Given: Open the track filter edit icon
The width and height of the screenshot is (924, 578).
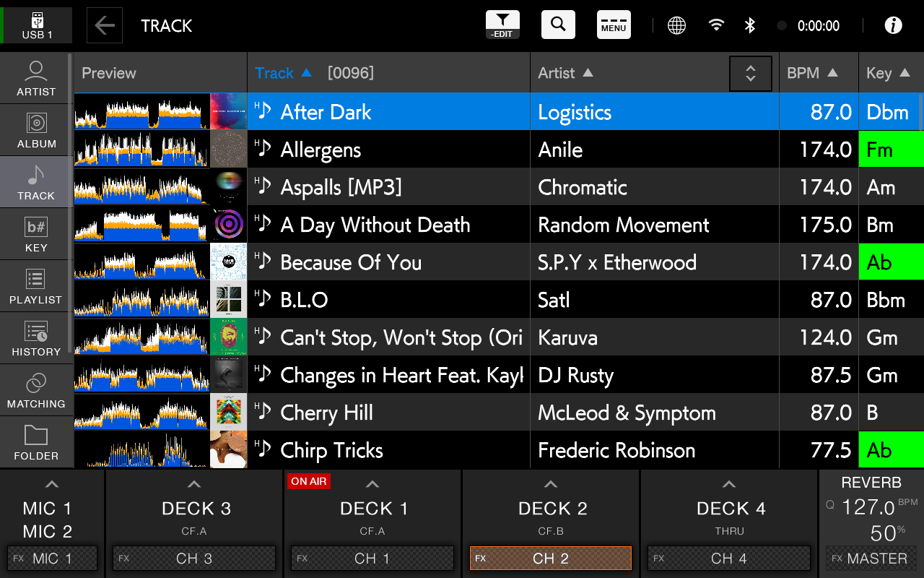Looking at the screenshot, I should point(502,25).
